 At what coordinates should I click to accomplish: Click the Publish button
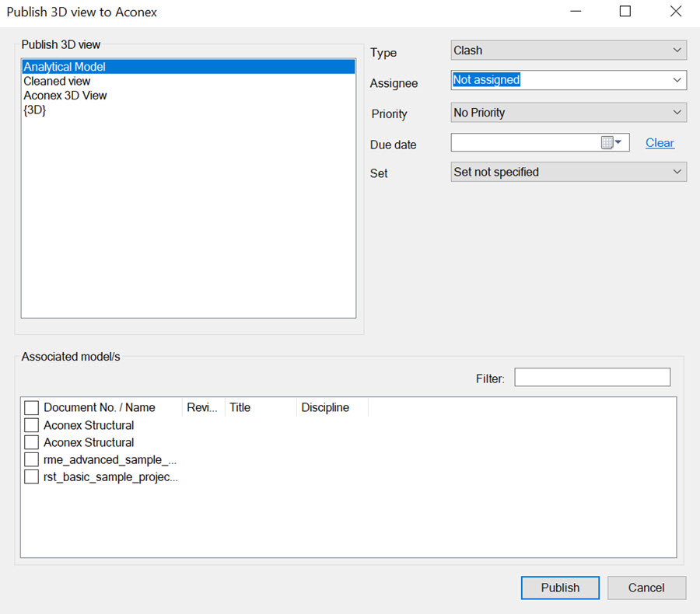[x=560, y=588]
